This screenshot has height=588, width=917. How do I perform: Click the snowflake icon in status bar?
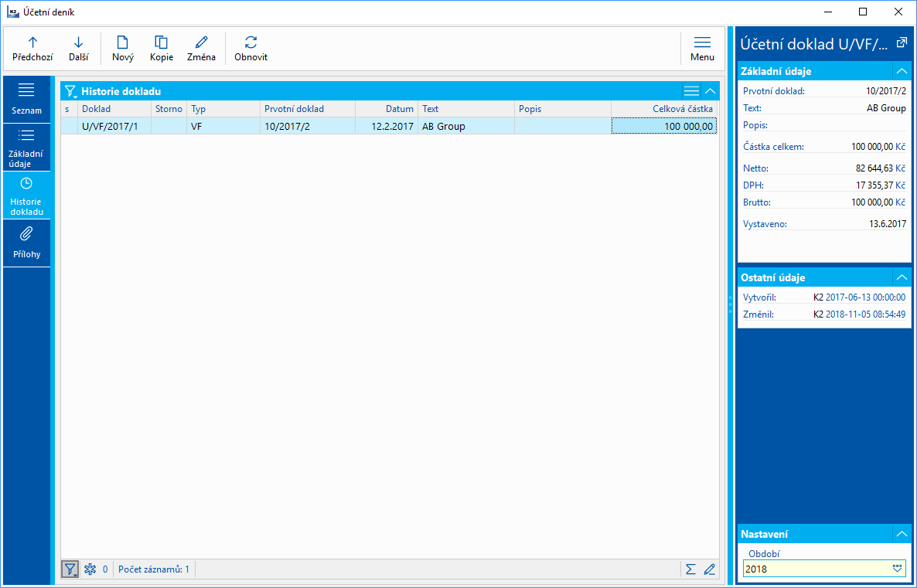click(90, 569)
